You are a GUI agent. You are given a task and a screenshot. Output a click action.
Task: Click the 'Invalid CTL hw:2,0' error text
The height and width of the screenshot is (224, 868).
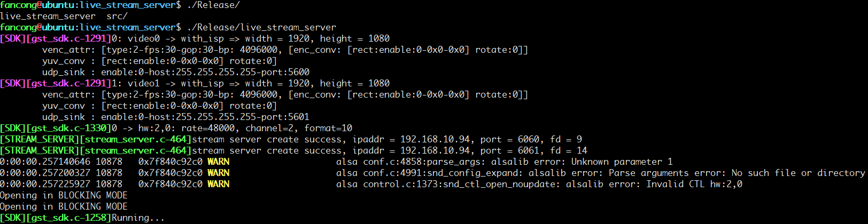pyautogui.click(x=694, y=185)
